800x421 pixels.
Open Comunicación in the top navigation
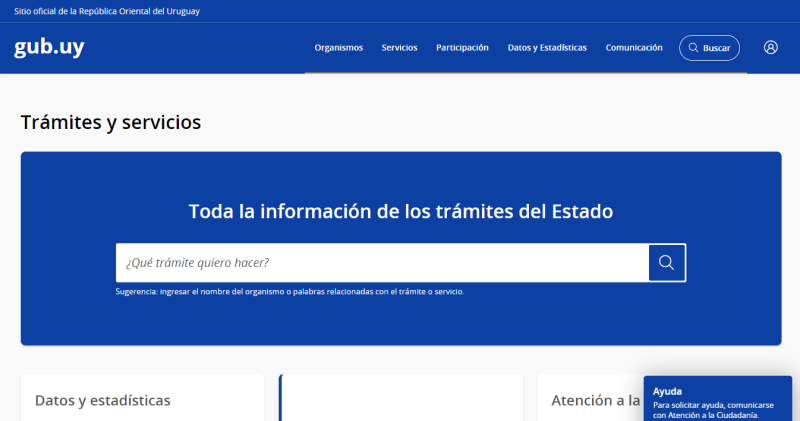pyautogui.click(x=634, y=48)
